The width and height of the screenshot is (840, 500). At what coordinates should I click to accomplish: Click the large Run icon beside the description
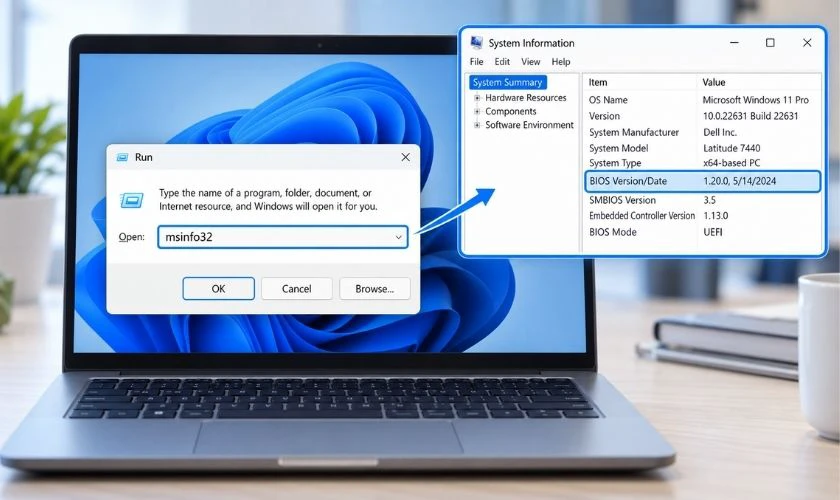pyautogui.click(x=132, y=200)
